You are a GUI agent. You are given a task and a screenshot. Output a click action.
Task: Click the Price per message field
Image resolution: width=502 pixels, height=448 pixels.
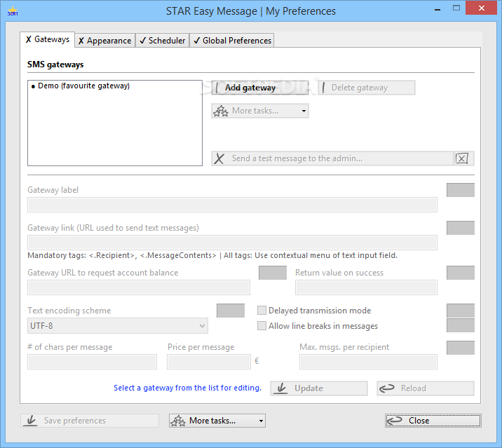point(209,362)
